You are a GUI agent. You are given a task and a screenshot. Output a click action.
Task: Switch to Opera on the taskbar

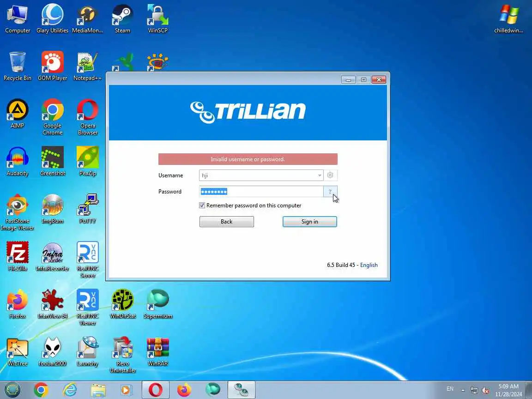(x=155, y=390)
